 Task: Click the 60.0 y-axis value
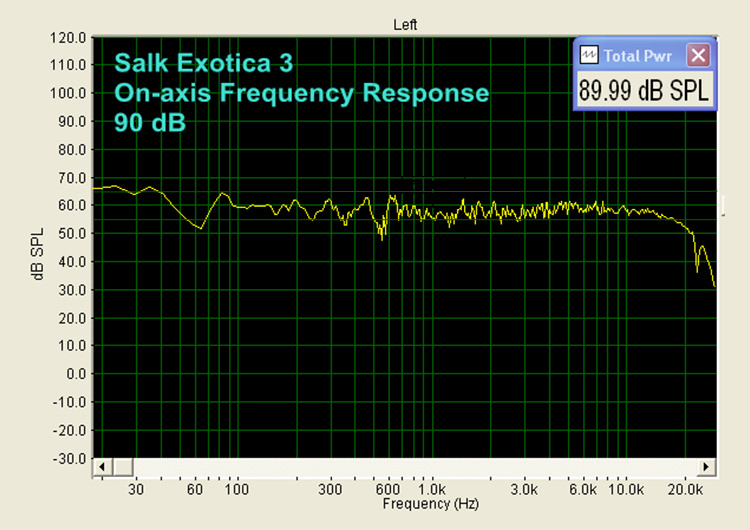pos(72,205)
